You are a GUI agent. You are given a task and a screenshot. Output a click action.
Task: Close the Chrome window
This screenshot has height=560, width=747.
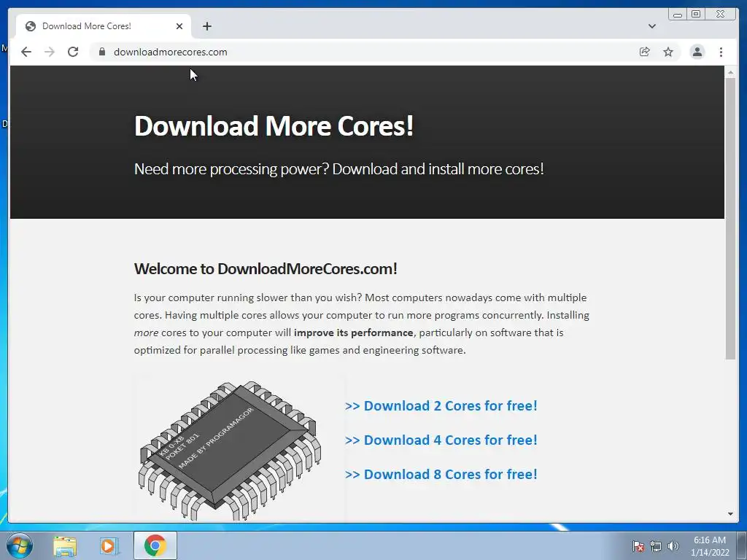(x=721, y=15)
